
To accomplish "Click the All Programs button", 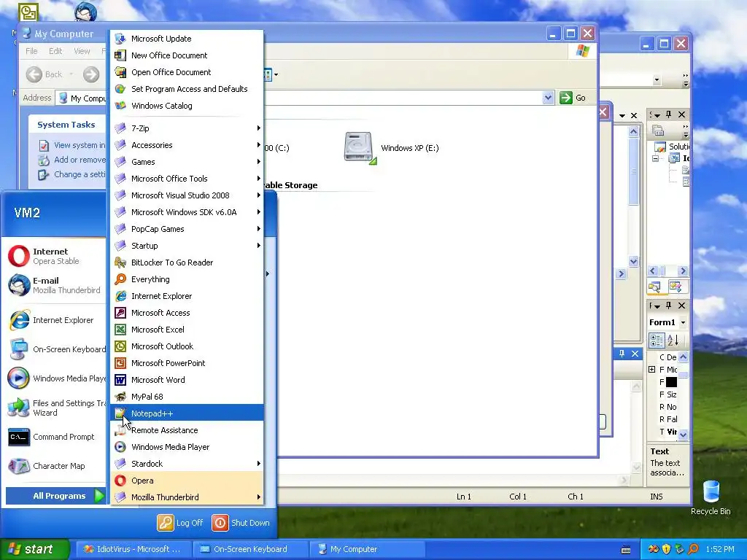I will (55, 496).
